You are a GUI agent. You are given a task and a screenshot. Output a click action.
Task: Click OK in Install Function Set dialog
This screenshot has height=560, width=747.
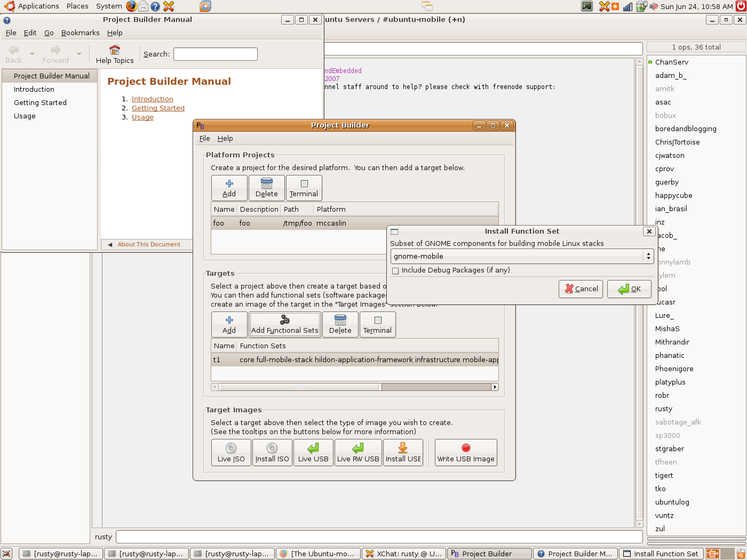(x=629, y=289)
